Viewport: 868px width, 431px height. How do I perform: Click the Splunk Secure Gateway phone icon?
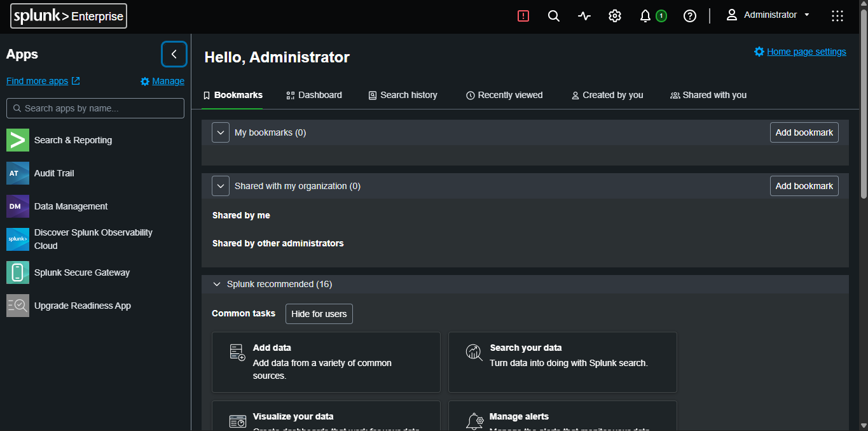pos(18,272)
